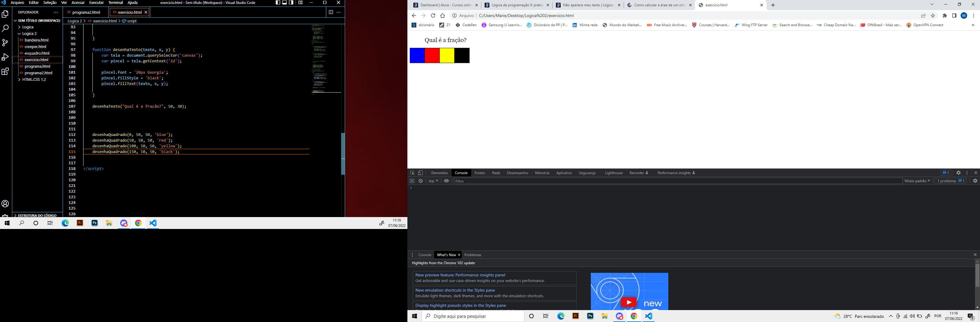Open Chrome profile avatar M
This screenshot has height=322, width=980.
(x=964, y=16)
